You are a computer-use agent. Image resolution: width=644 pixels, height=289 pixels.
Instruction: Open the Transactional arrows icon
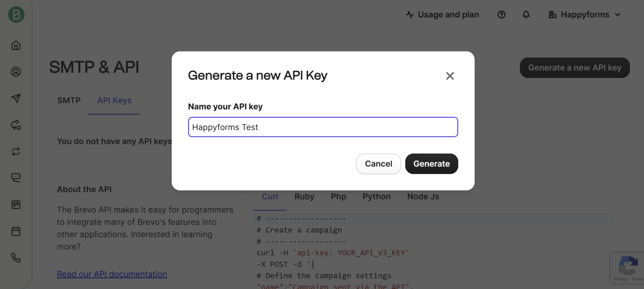coord(16,152)
